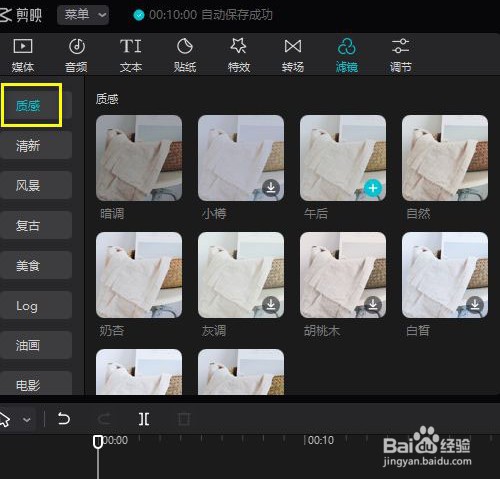Select the 电影 filter category
Screen dimensions: 500x479
(36, 383)
